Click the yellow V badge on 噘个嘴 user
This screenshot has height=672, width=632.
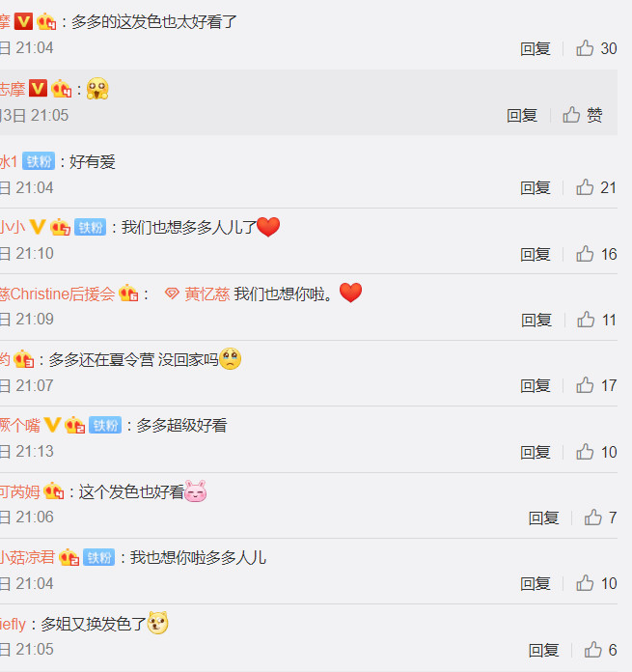(52, 425)
